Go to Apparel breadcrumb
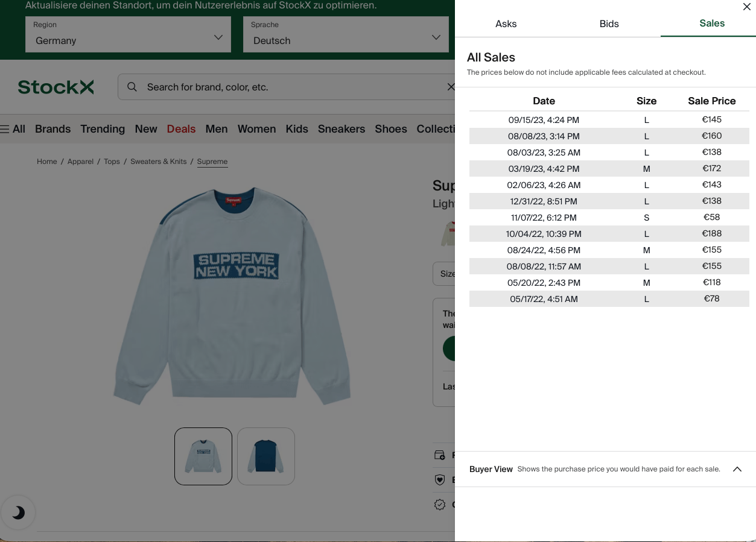This screenshot has width=756, height=542. pyautogui.click(x=80, y=162)
